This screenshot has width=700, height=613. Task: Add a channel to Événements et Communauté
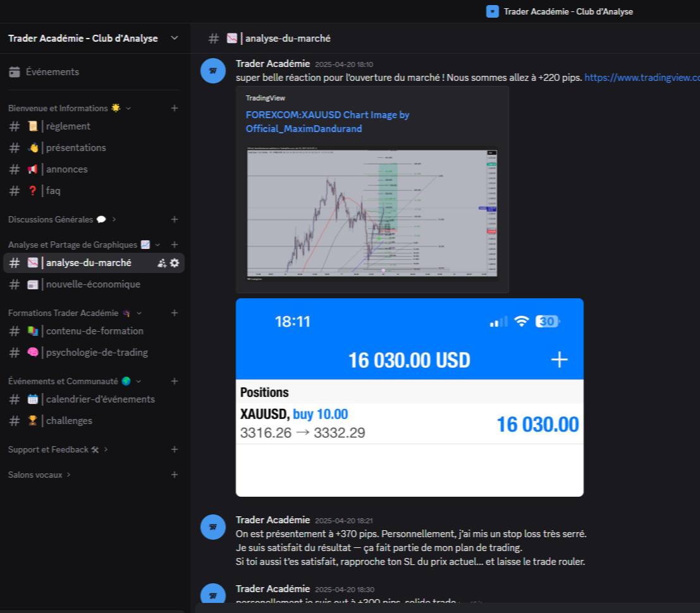tap(175, 381)
